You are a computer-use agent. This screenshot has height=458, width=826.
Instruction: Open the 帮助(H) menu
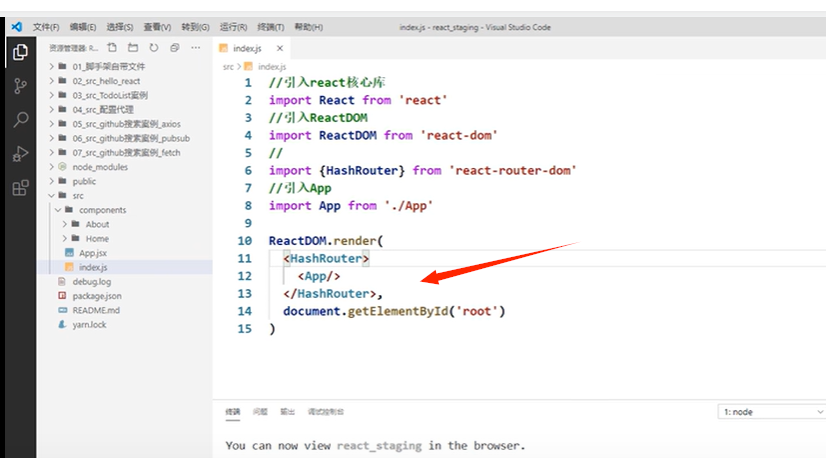[x=308, y=27]
